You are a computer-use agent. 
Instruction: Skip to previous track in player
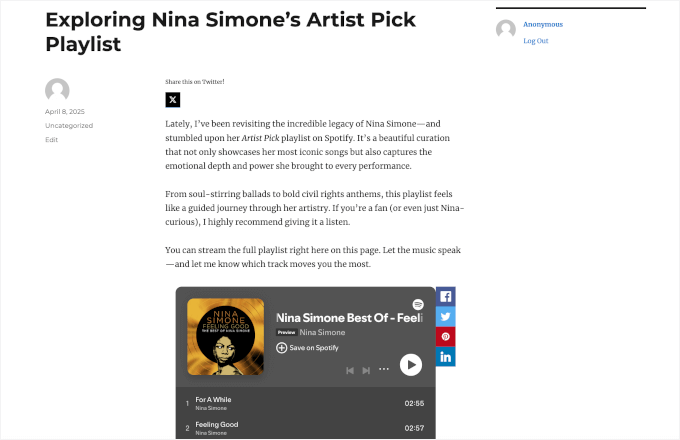(350, 370)
